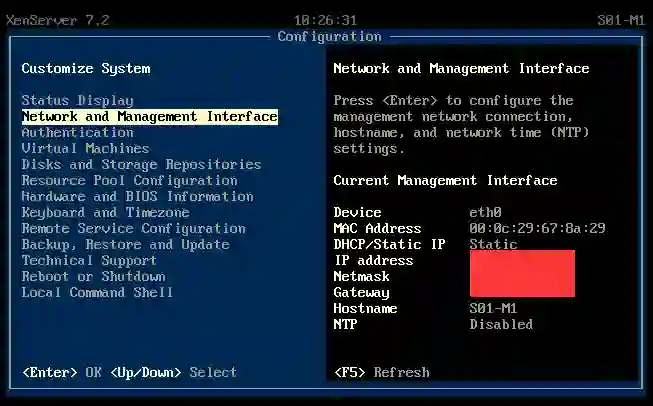Viewport: 653px width, 406px height.
Task: Open Network and Management Interface
Action: click(149, 117)
